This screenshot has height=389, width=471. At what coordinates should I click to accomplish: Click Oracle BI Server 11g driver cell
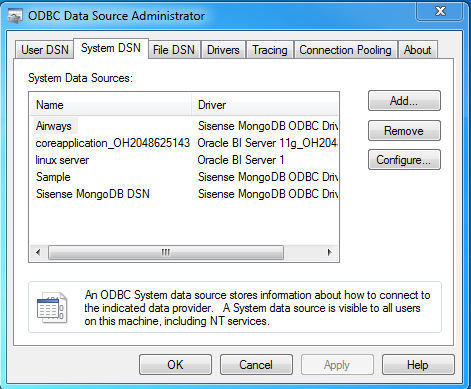pyautogui.click(x=268, y=143)
